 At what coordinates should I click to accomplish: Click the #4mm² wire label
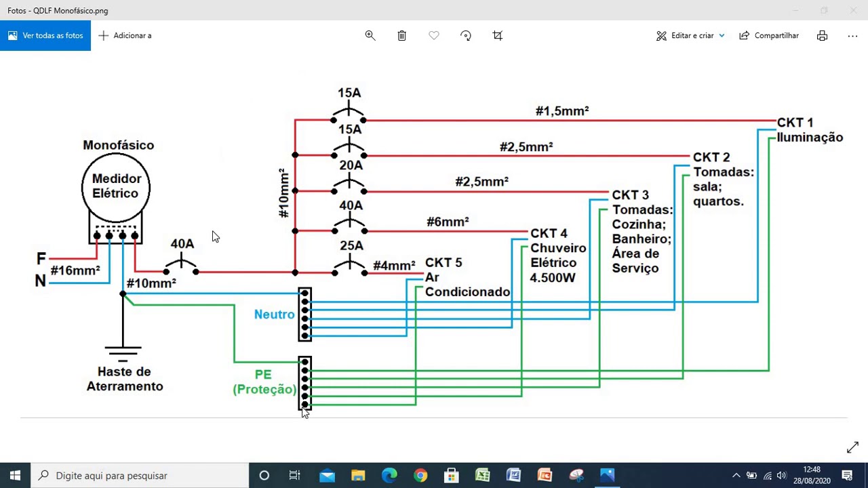click(x=394, y=266)
